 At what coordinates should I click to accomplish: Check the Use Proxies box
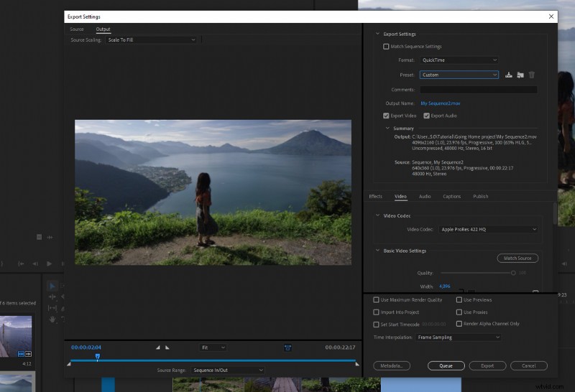click(x=459, y=312)
